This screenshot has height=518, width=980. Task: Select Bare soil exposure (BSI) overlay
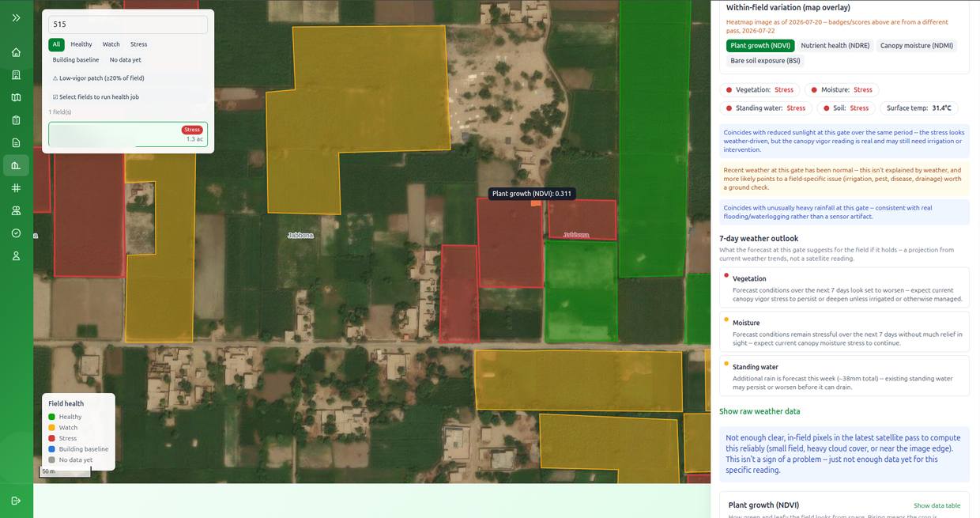click(x=765, y=60)
